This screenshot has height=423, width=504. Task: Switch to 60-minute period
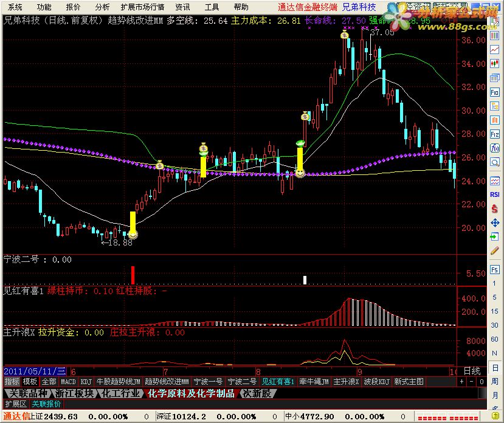click(494, 339)
